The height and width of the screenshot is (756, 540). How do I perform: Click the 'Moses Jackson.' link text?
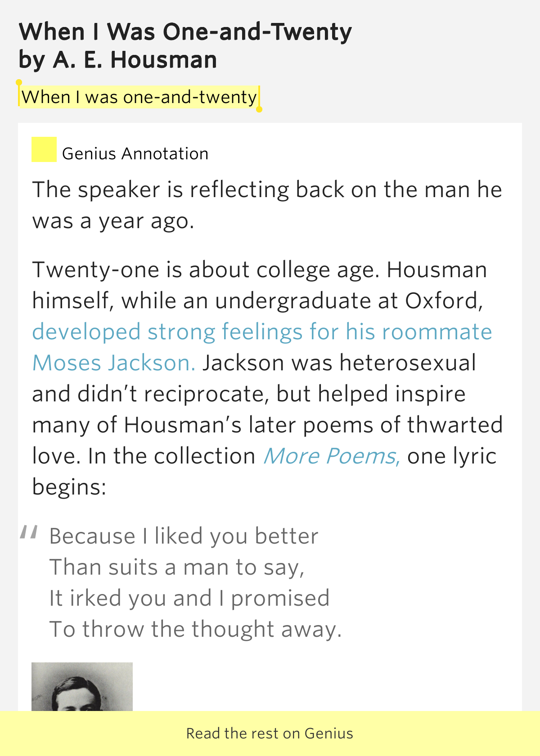114,363
